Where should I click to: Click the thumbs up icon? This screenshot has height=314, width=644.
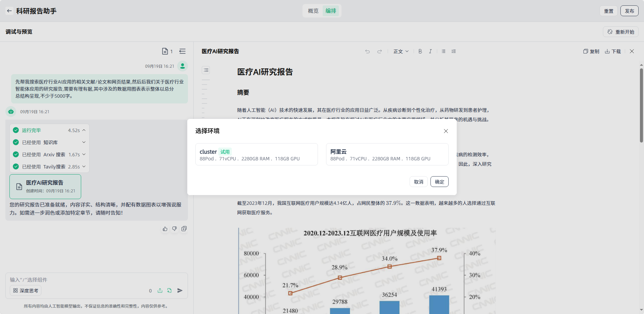tap(165, 229)
